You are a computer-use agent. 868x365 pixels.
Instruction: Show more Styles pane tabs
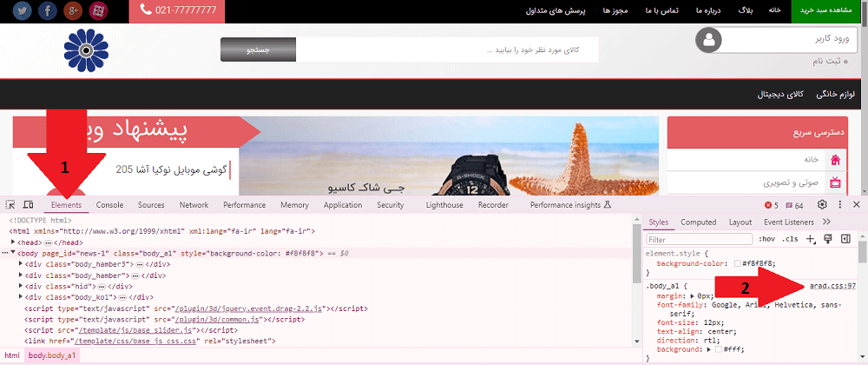pyautogui.click(x=826, y=222)
